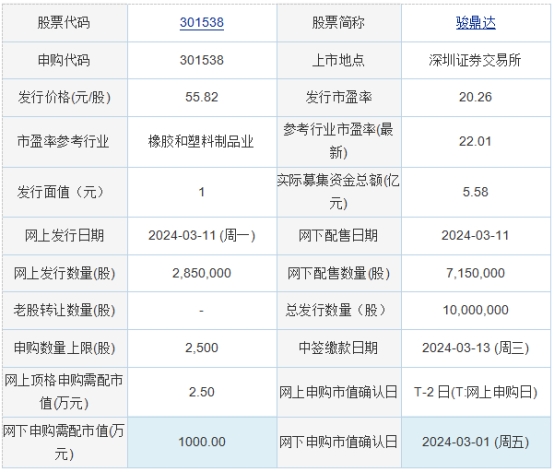Click online issue date 2024-03-11 (周一)
Screen dimensions: 554x472
tap(202, 236)
